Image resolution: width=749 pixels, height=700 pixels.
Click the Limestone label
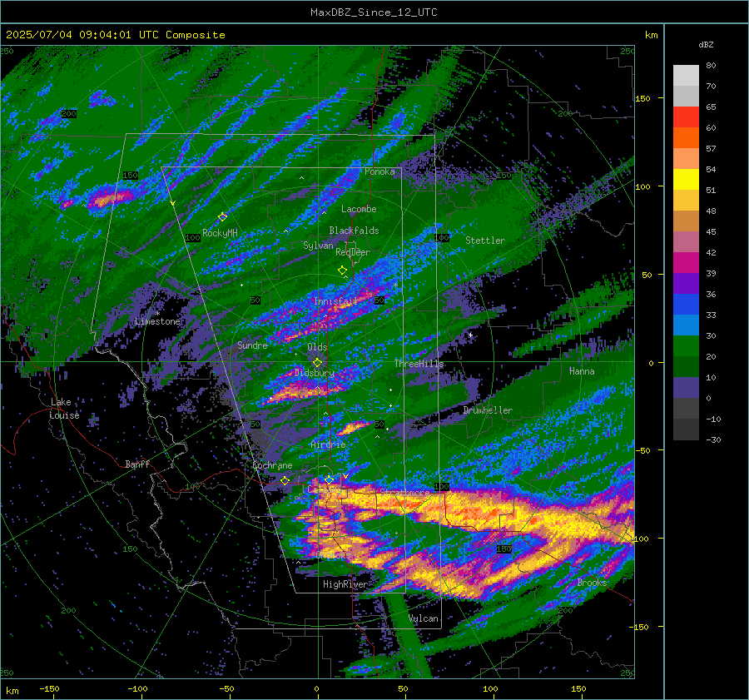tap(157, 321)
